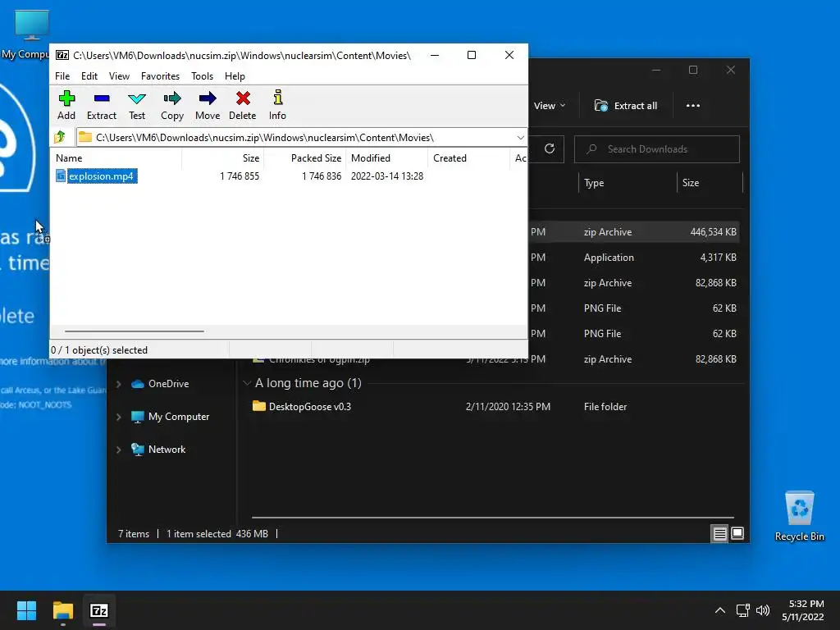Click the 7-Zip icon in title bar
Viewport: 840px width, 630px height.
tap(62, 55)
